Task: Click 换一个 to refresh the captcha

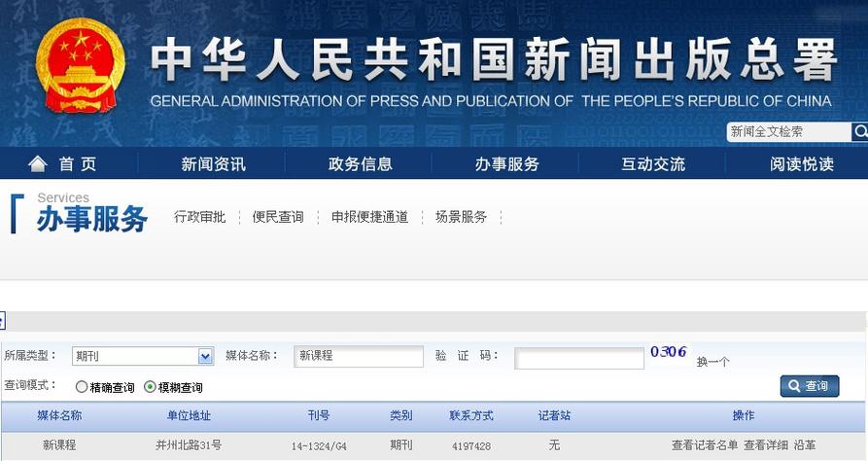Action: pos(713,362)
